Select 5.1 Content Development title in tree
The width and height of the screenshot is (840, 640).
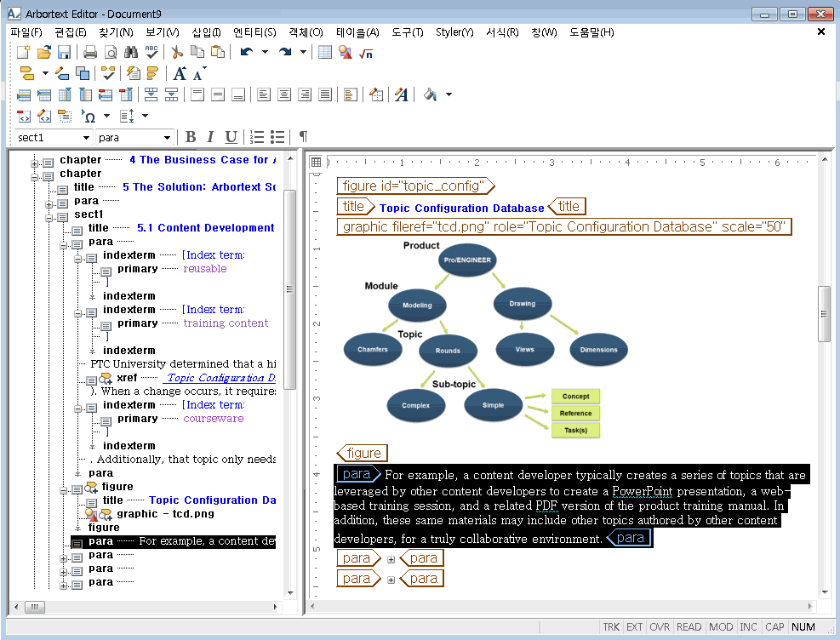pos(206,227)
